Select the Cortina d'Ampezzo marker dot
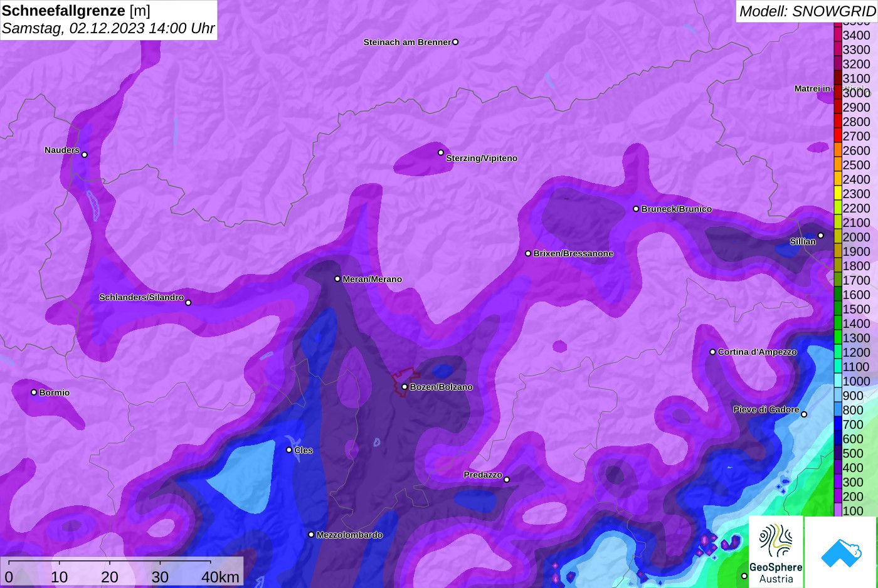This screenshot has width=878, height=588. click(x=712, y=352)
